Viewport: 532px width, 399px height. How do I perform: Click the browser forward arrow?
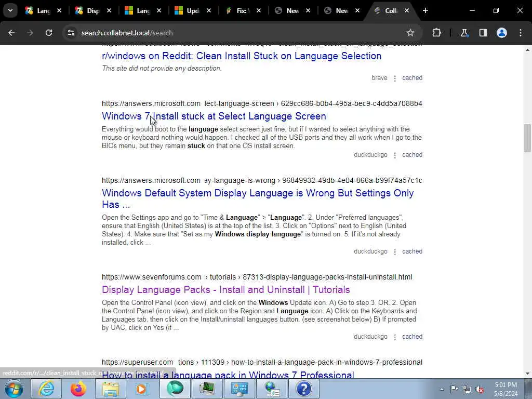point(30,33)
